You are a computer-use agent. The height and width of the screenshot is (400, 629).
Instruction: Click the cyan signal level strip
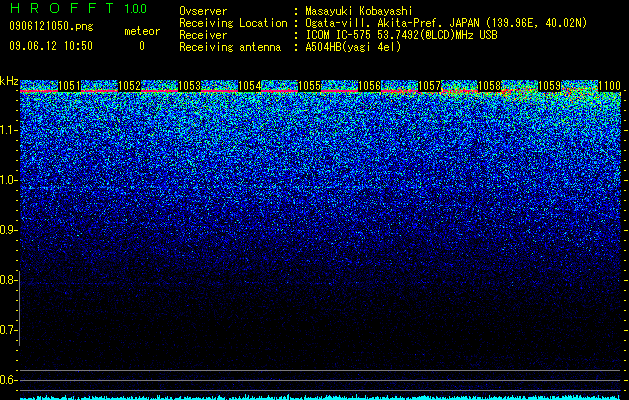click(x=321, y=397)
